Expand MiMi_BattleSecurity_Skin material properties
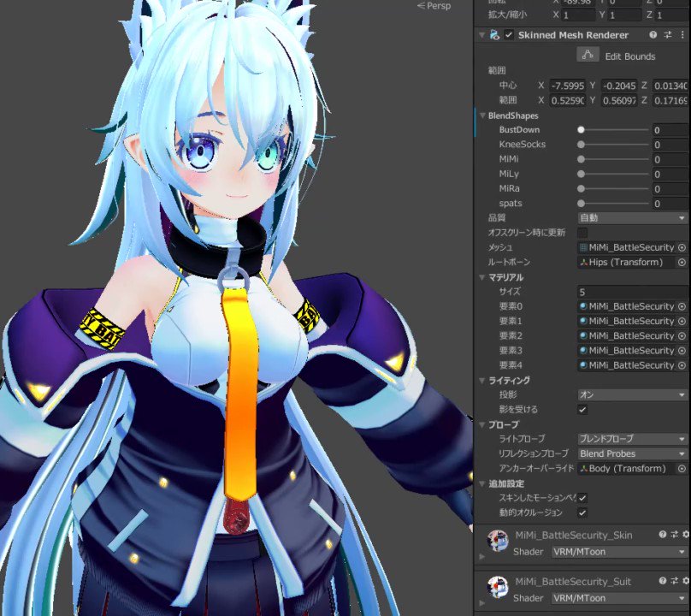The height and width of the screenshot is (616, 691). 481,556
